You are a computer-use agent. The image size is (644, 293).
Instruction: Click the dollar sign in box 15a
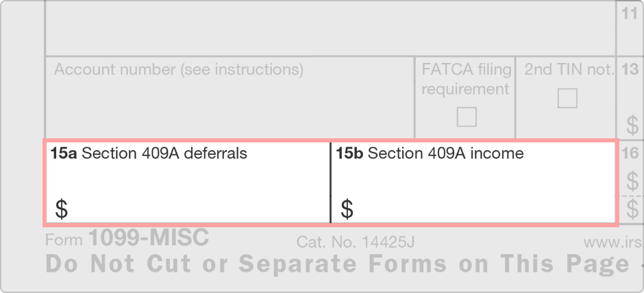pyautogui.click(x=61, y=209)
